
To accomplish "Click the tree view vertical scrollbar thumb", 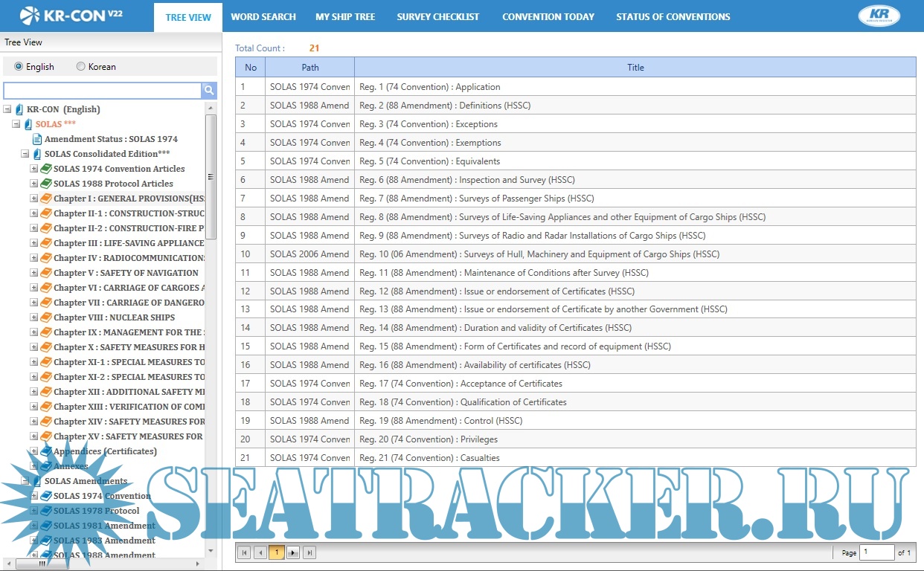I will coord(211,177).
